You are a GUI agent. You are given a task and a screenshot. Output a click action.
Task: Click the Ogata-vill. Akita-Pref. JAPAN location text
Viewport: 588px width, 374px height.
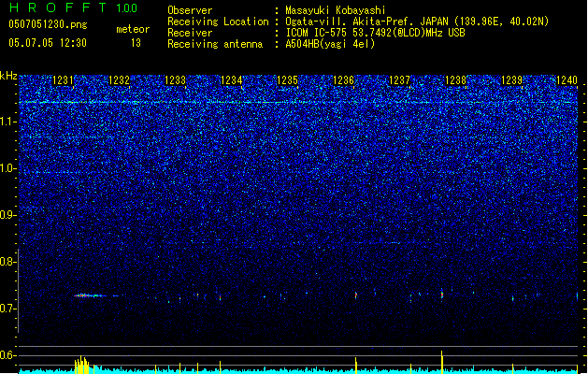pyautogui.click(x=417, y=22)
